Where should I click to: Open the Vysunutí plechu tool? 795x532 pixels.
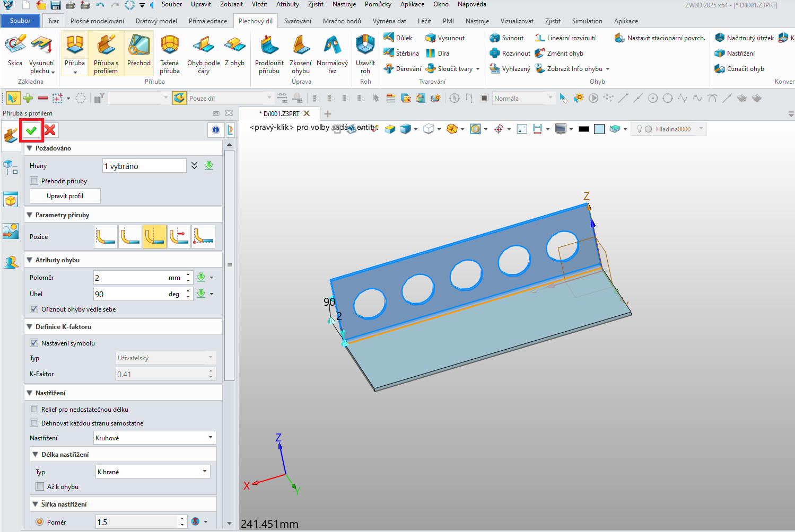click(41, 54)
